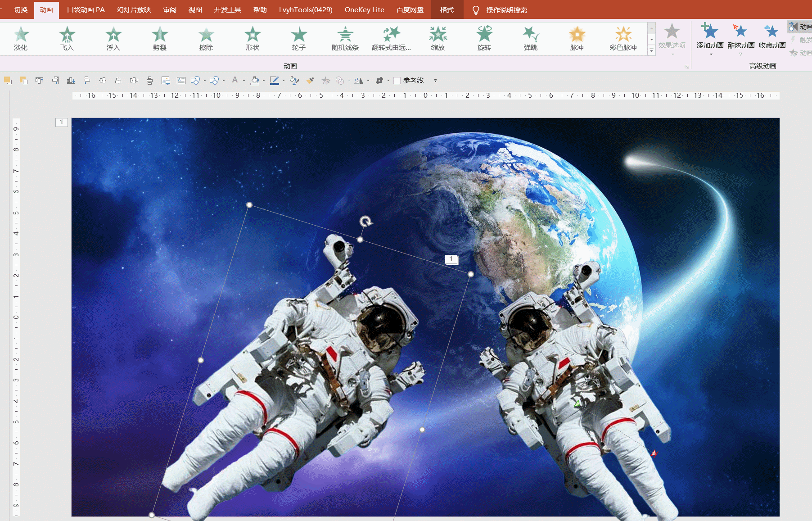Expand quick toolbar overflow options
Viewport: 812px width, 521px height.
[435, 81]
